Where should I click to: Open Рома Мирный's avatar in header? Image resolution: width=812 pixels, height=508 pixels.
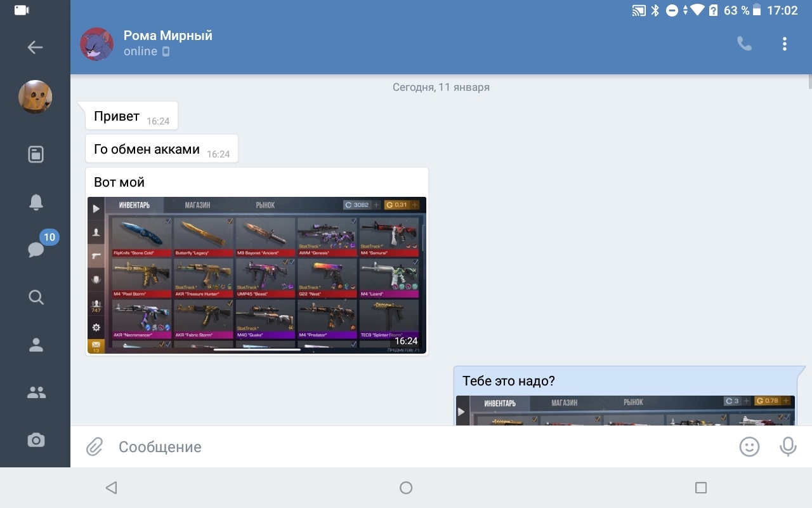pyautogui.click(x=96, y=44)
